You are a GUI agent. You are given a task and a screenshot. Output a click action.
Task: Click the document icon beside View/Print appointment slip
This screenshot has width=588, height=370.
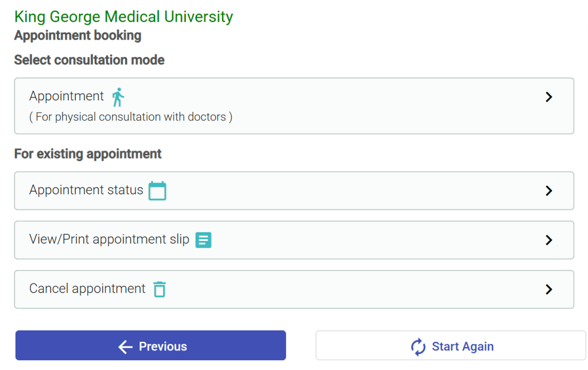click(x=204, y=240)
